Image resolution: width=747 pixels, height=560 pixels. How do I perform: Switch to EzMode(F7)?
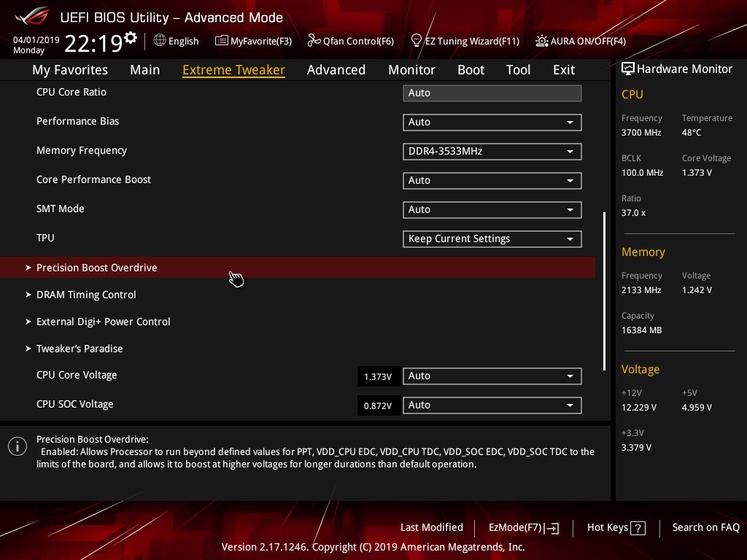coord(524,528)
